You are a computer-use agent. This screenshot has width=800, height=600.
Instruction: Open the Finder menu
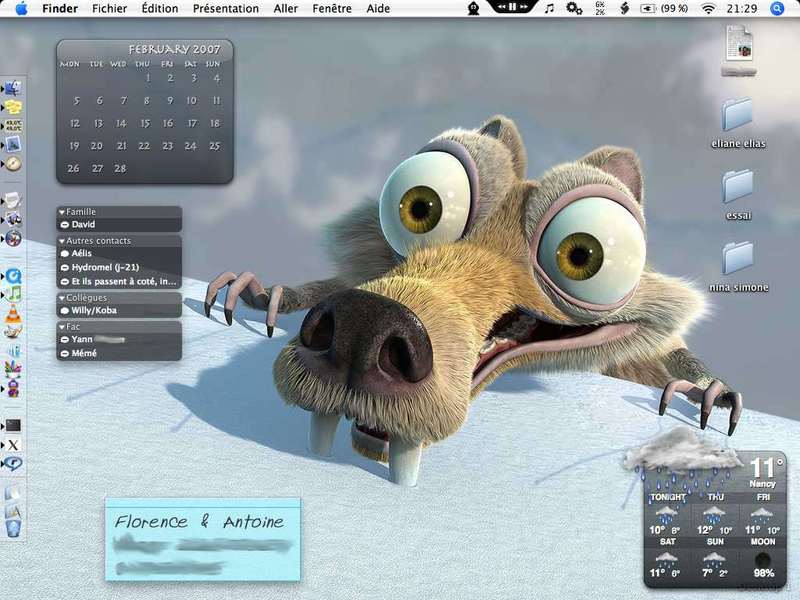click(60, 8)
